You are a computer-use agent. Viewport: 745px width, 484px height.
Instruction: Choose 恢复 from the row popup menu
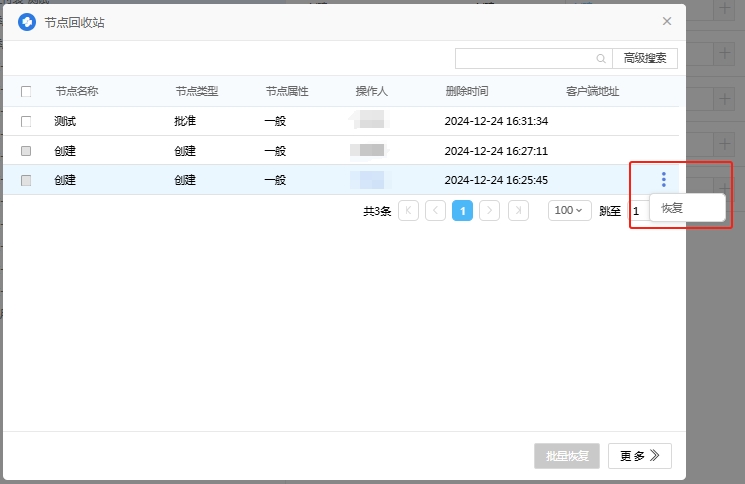[x=672, y=208]
